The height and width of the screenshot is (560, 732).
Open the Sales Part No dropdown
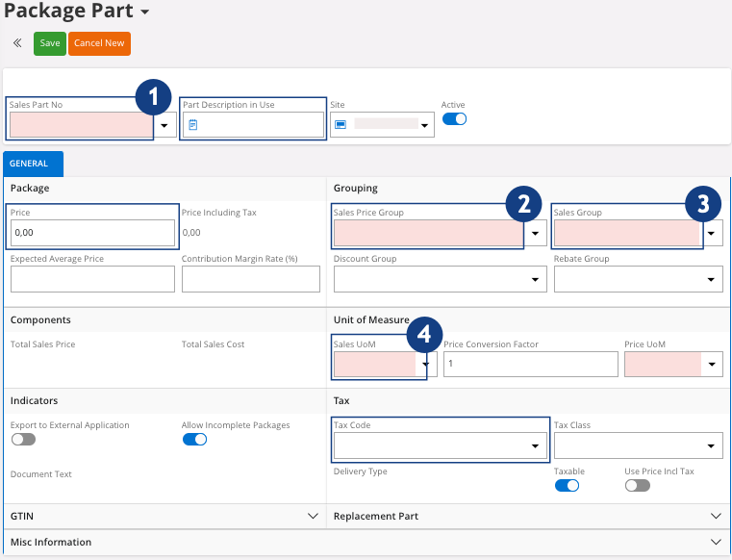tap(164, 125)
